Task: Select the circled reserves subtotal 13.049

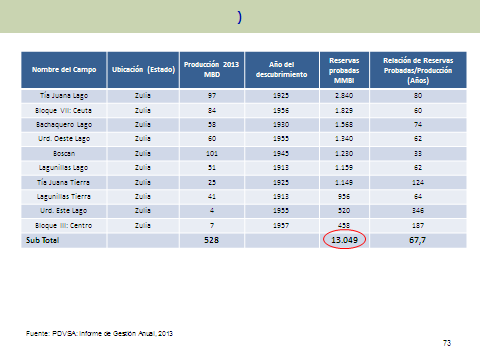Action: tap(344, 240)
